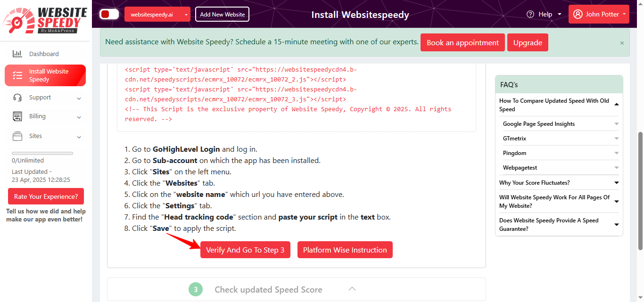Screen dimensions: 644x302
Task: Click the Upgrade button
Action: click(x=528, y=42)
